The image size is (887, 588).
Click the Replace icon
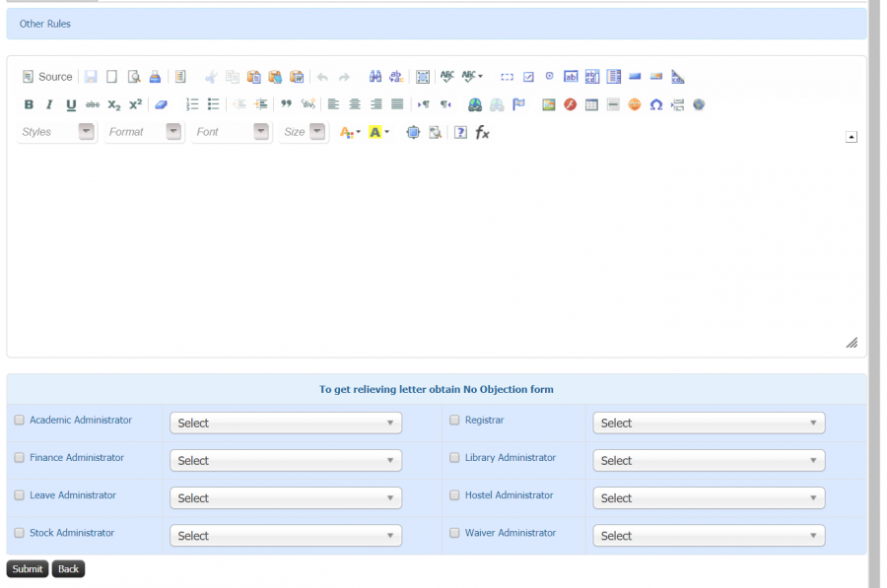click(x=396, y=76)
